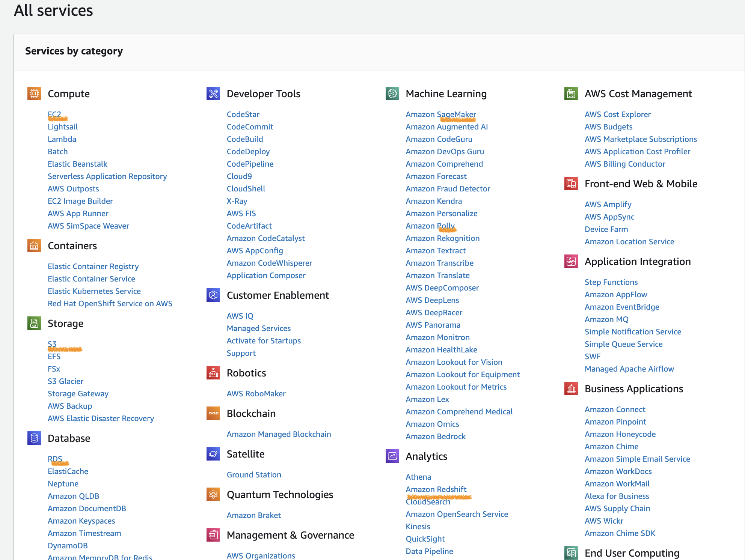Viewport: 745px width, 560px height.
Task: Open the CloudShell link
Action: point(246,189)
